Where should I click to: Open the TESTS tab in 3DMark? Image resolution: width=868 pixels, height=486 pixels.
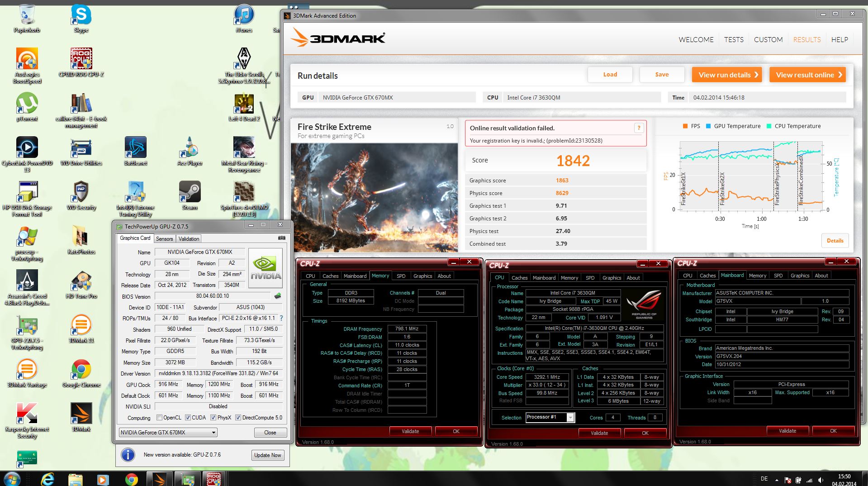(734, 40)
